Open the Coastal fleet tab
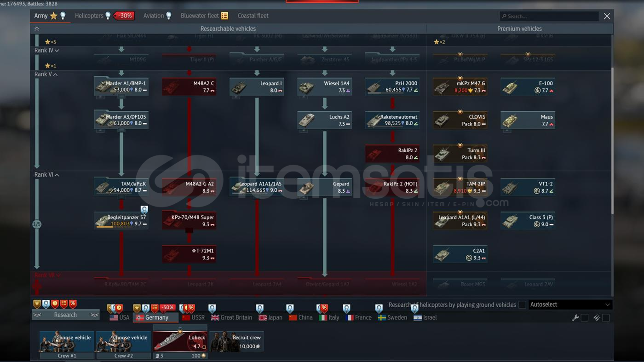644x362 pixels. coord(253,16)
